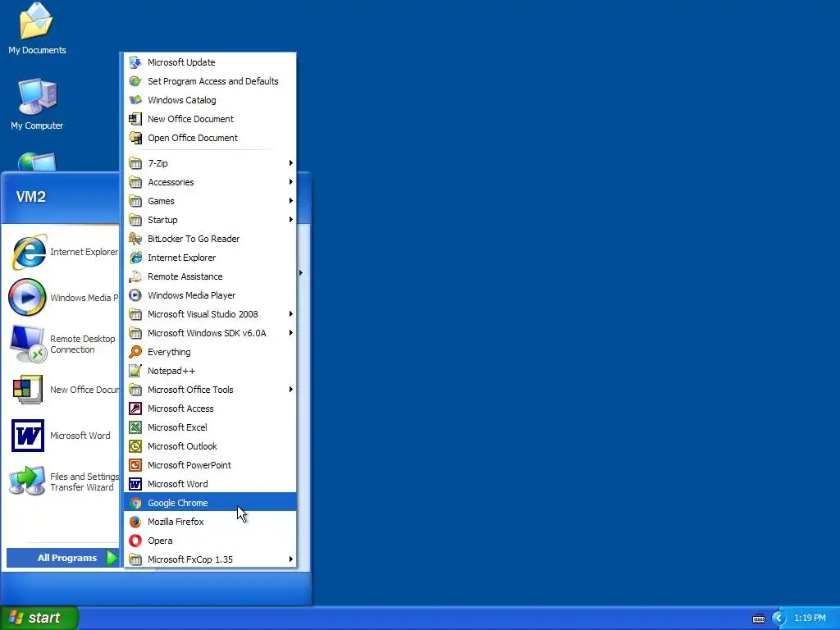Viewport: 840px width, 630px height.
Task: Open the My Documents desktop icon
Action: [36, 29]
